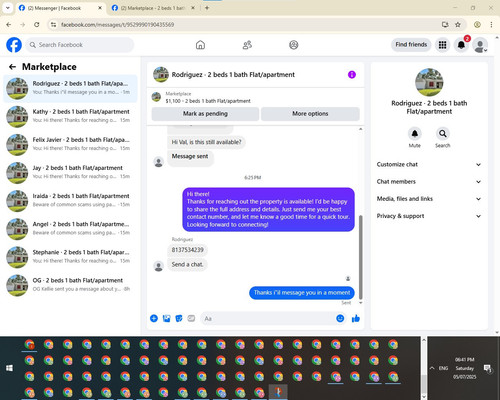Open conversation info purple icon in chat header
Screen dimensions: 500x400
tap(352, 75)
